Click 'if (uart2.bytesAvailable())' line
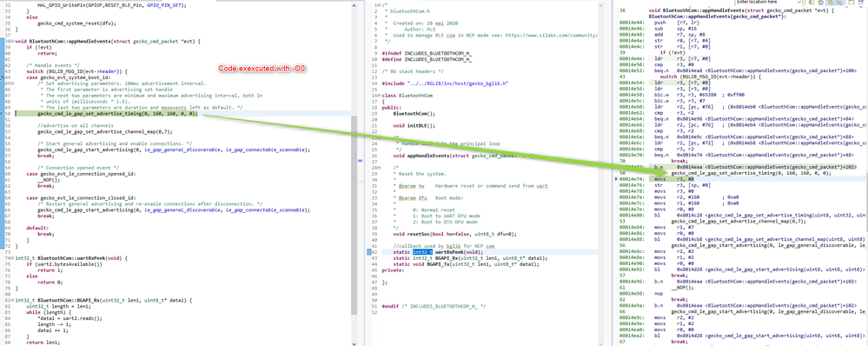The width and height of the screenshot is (868, 346). (x=65, y=264)
